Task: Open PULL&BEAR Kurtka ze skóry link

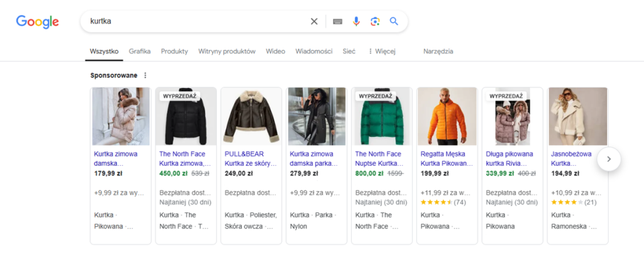Action: pyautogui.click(x=250, y=159)
